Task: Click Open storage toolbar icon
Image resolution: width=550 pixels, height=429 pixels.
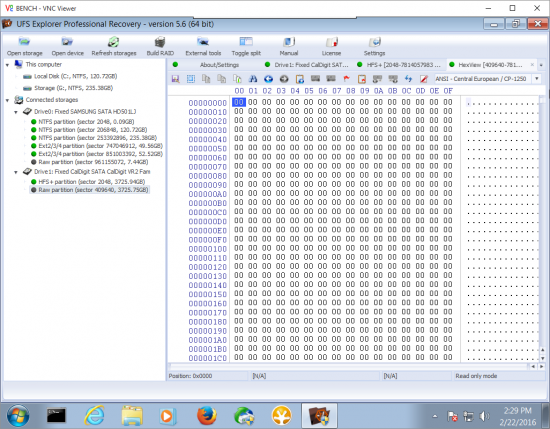Action: 25,46
